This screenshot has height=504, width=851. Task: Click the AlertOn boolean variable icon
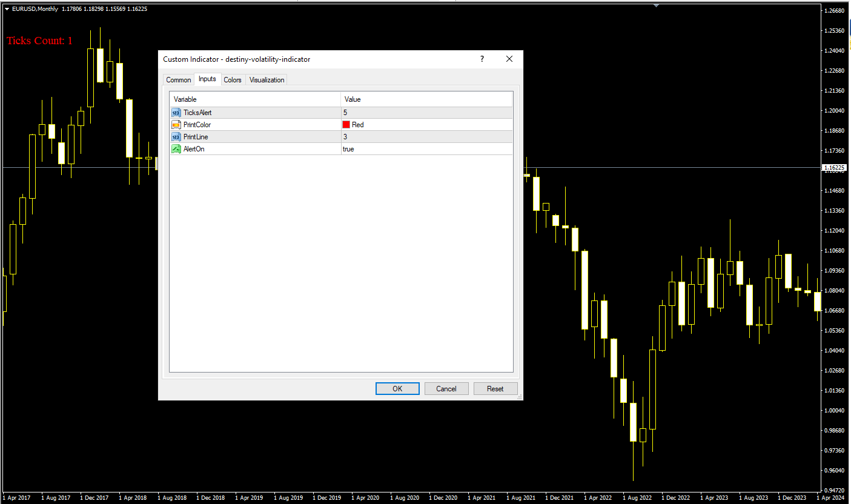(176, 149)
